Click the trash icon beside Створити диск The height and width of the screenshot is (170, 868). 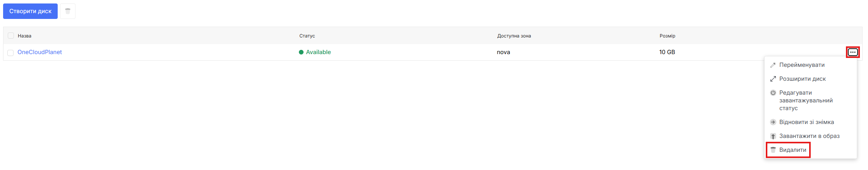[x=68, y=11]
